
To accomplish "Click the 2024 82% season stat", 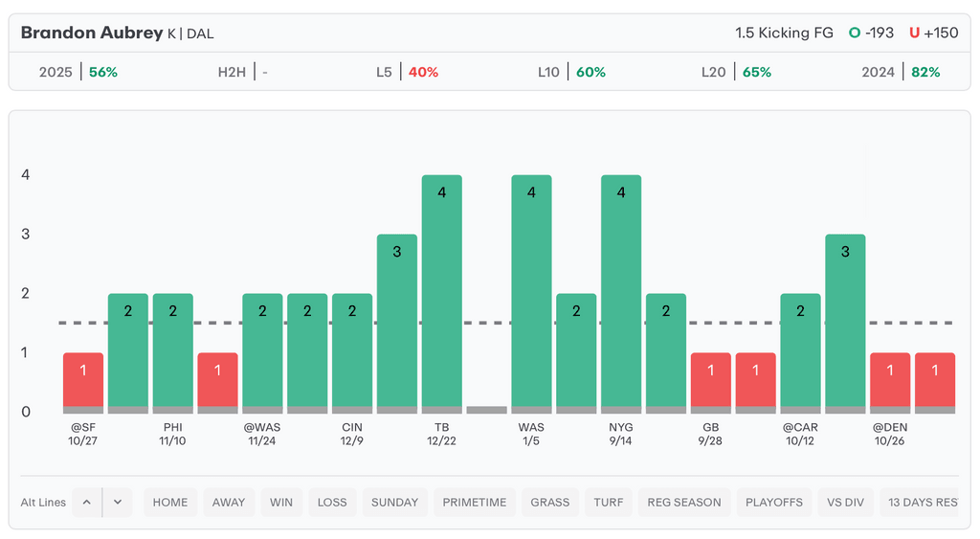I will coord(901,72).
